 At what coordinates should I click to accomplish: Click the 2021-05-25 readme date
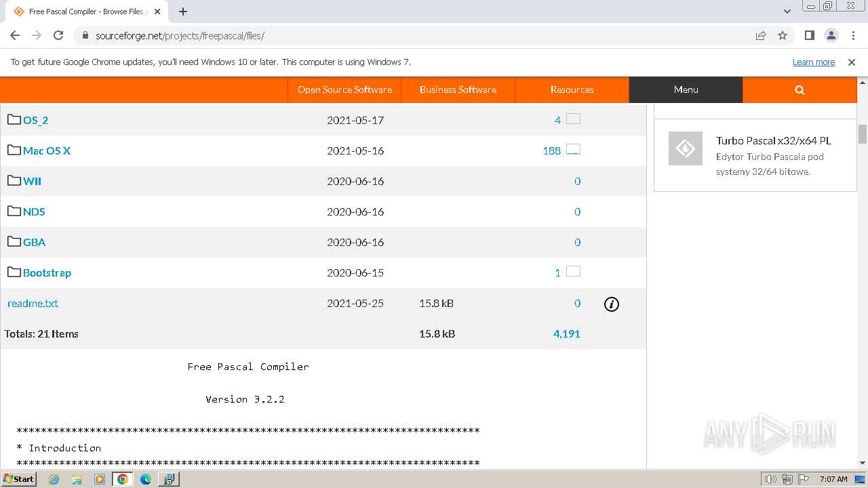pos(355,303)
